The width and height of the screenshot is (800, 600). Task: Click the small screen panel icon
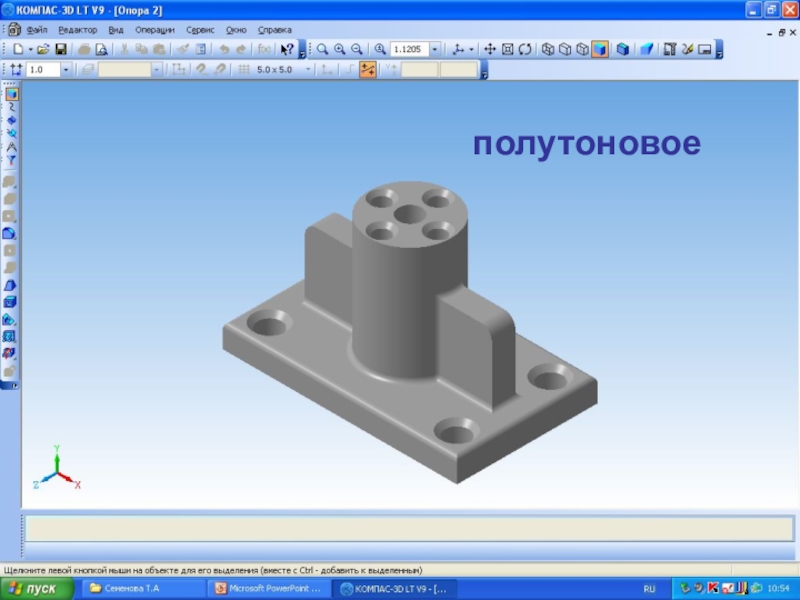[705, 49]
